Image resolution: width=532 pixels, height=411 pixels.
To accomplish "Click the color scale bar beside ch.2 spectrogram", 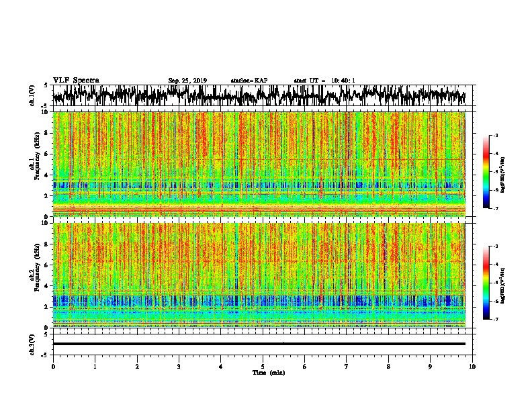I will point(486,283).
